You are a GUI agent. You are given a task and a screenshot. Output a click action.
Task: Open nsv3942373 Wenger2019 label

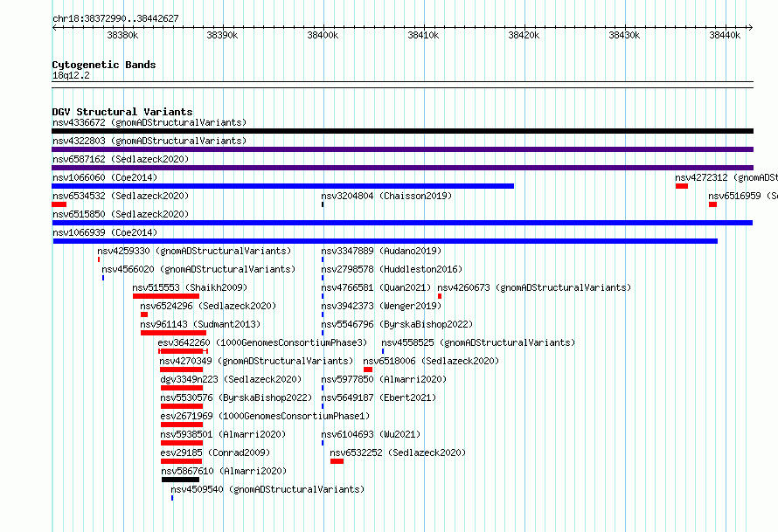click(381, 306)
